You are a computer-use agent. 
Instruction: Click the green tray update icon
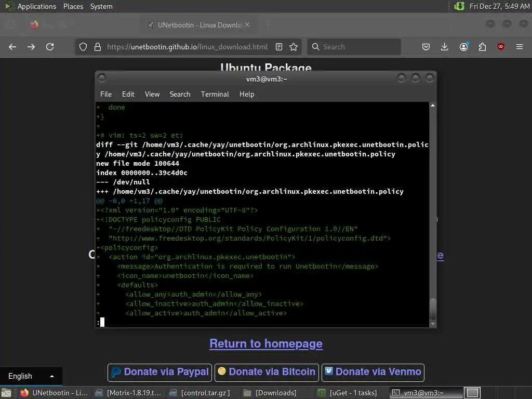[459, 6]
